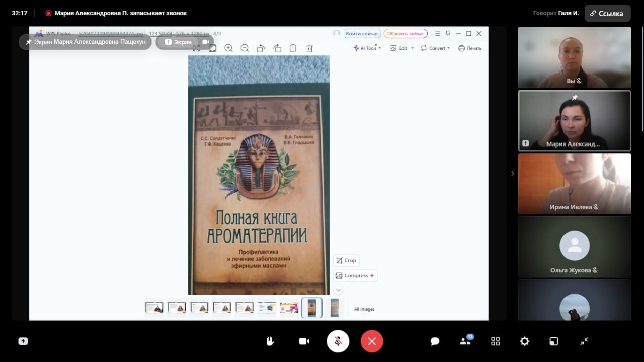End the call with the red button

(372, 341)
